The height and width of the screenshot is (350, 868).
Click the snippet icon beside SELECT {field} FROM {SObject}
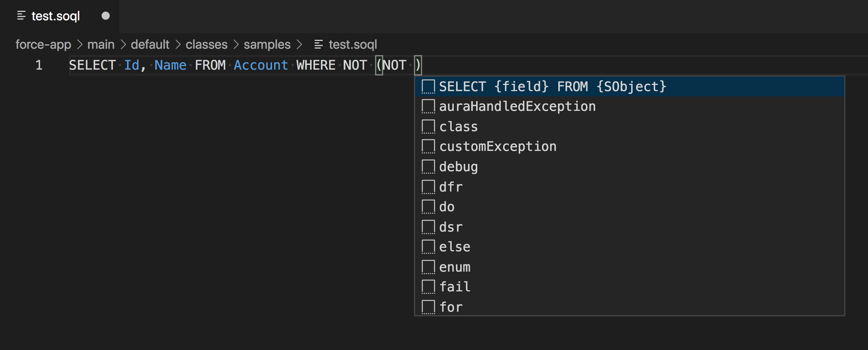pos(428,86)
